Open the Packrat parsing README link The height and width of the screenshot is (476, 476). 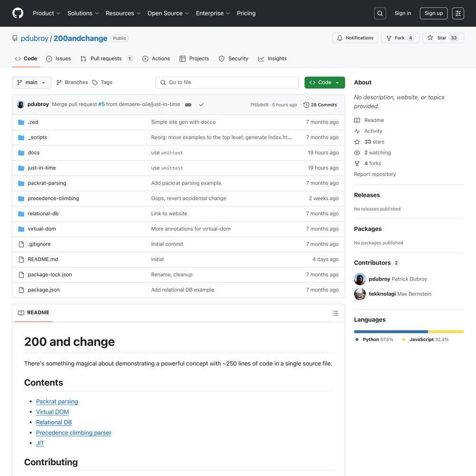pos(57,401)
